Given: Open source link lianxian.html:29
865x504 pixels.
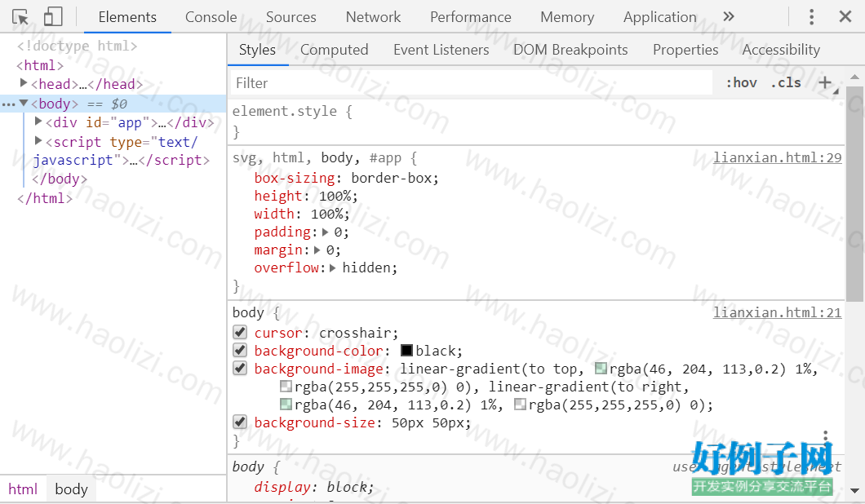Looking at the screenshot, I should pos(778,157).
